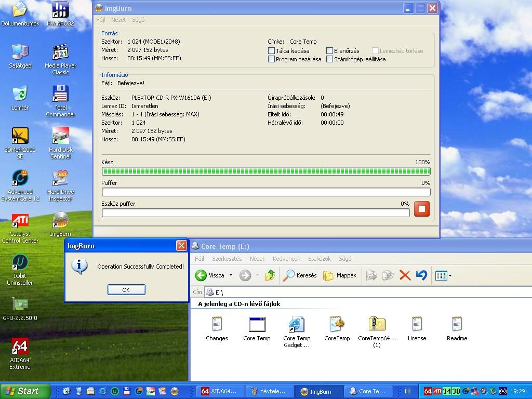Open the Dokumentumok desktop folder
Image resolution: width=532 pixels, height=399 pixels.
tap(20, 14)
